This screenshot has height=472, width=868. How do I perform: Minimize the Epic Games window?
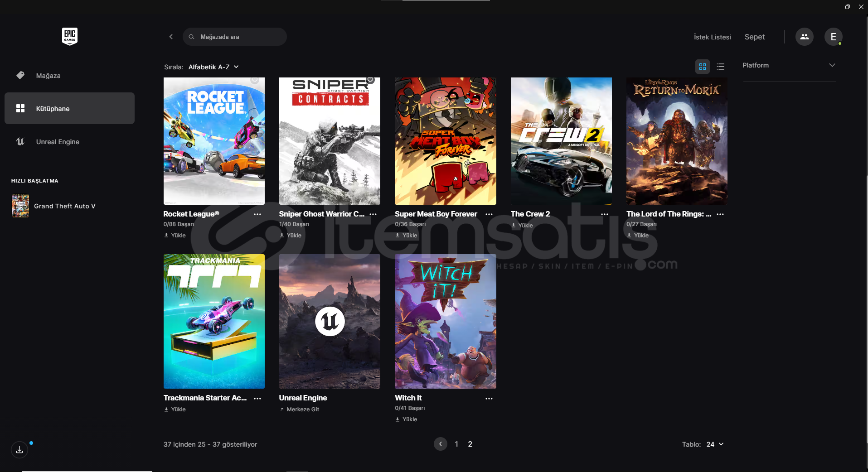coord(834,7)
